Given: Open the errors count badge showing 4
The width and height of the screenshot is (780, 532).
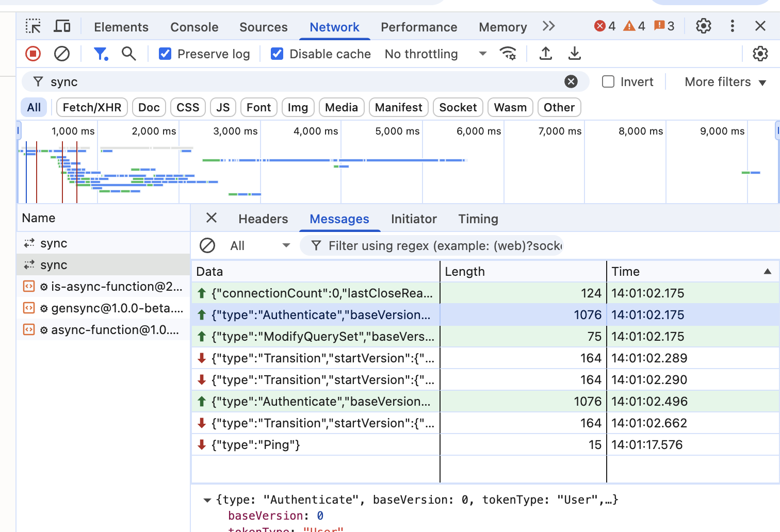Looking at the screenshot, I should tap(605, 26).
